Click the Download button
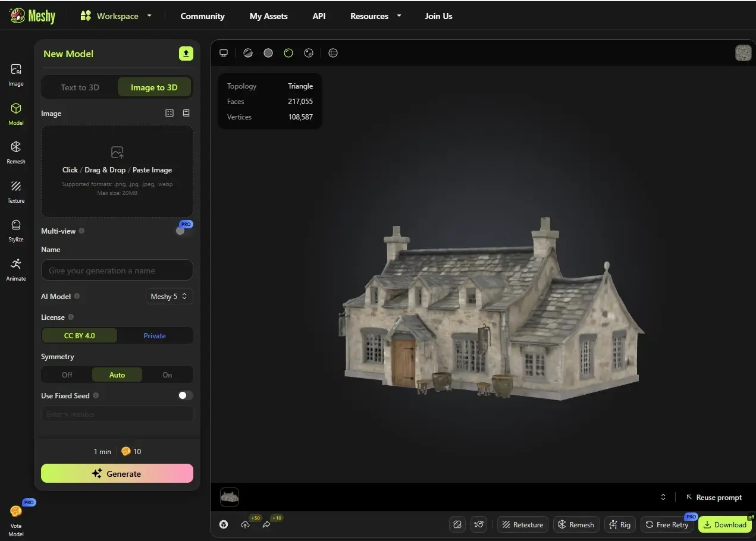The height and width of the screenshot is (541, 756). click(x=724, y=524)
